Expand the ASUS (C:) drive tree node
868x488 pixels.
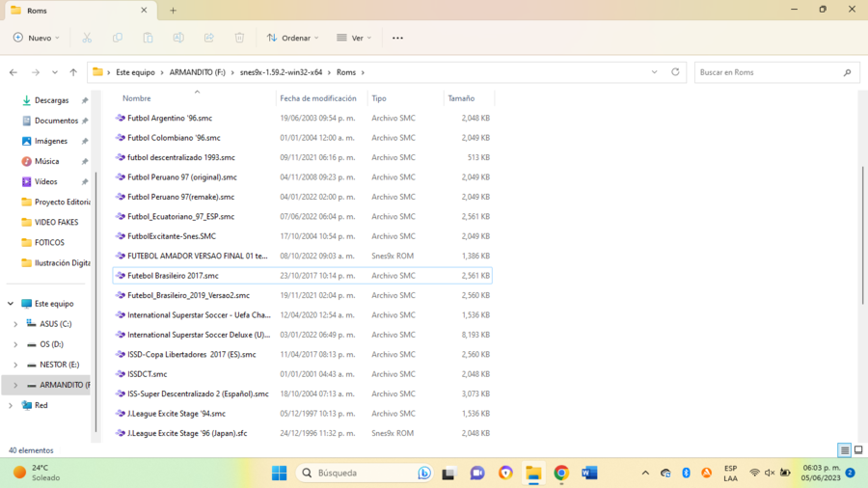(x=15, y=324)
